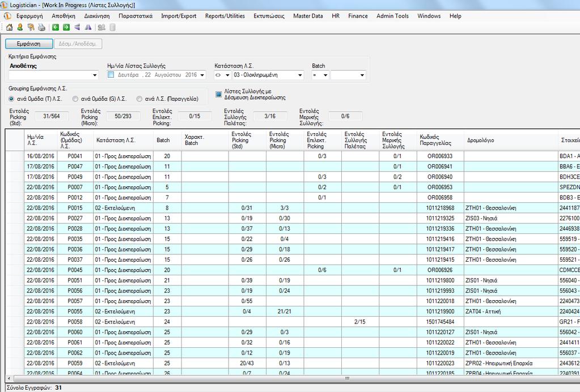
Task: Open the date picker dropdown arrow
Action: [x=202, y=75]
